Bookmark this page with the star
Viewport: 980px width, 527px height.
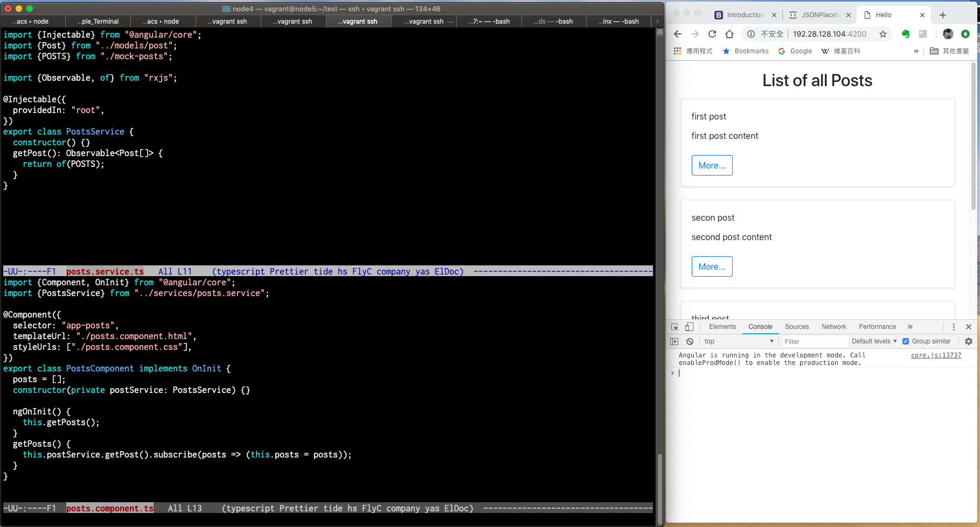[x=882, y=34]
